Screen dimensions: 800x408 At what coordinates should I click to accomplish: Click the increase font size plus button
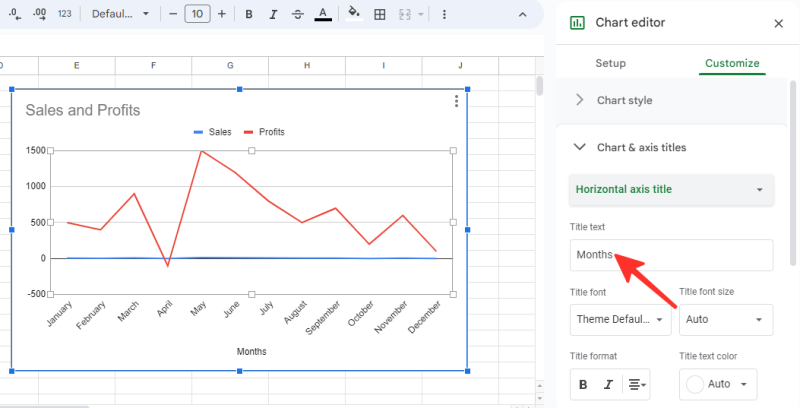(222, 14)
